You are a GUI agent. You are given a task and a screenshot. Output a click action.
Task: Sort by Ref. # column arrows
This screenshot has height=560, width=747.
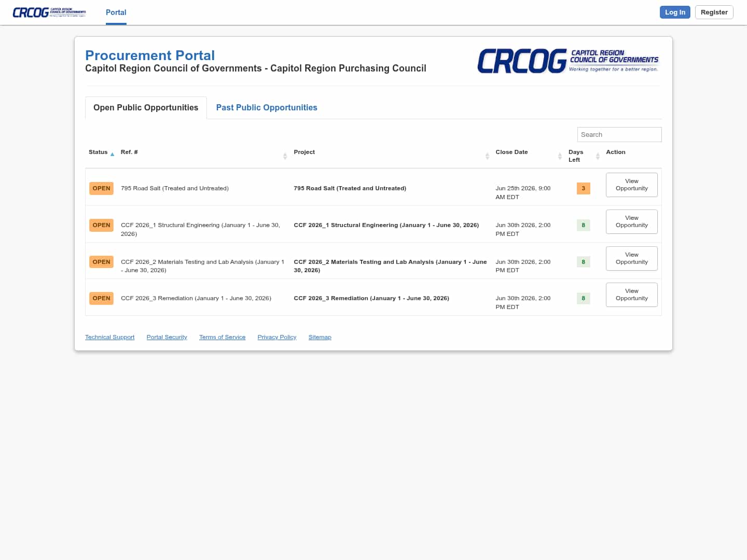coord(285,156)
